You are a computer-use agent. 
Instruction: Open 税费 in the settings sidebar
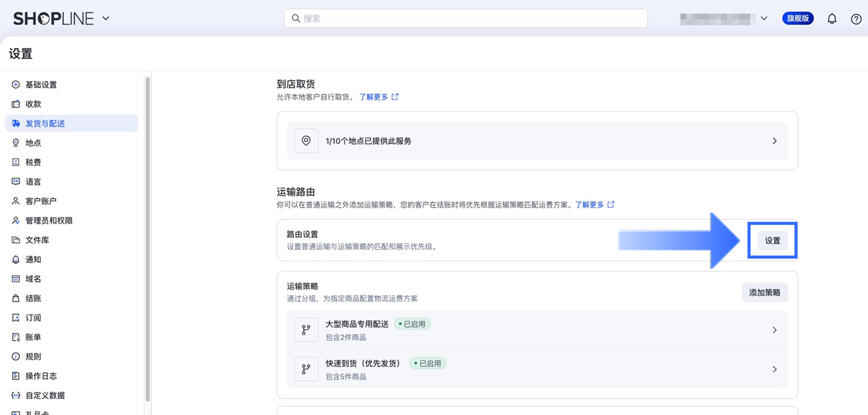[33, 163]
